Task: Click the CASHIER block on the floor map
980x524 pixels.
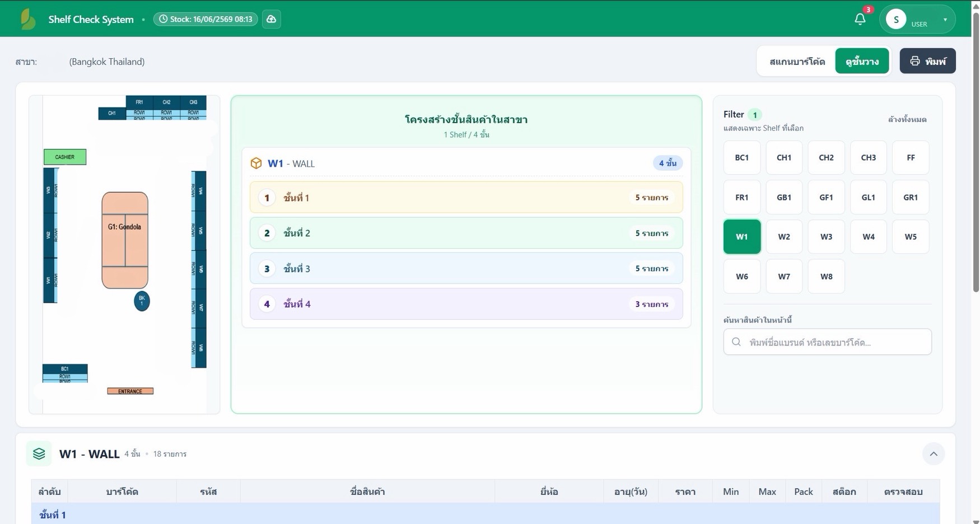Action: (x=65, y=157)
